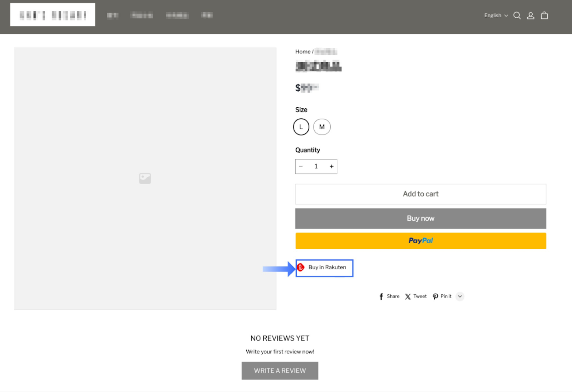Click the Buy now button

(420, 218)
